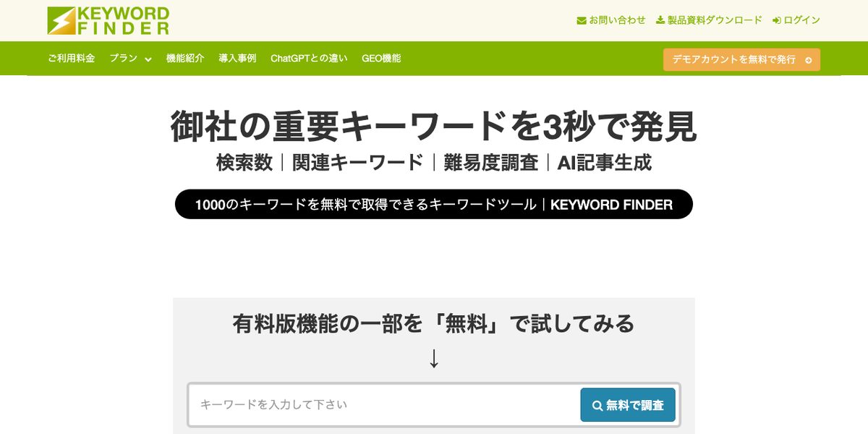Open the ログイン link
The width and height of the screenshot is (868, 434).
[x=796, y=20]
